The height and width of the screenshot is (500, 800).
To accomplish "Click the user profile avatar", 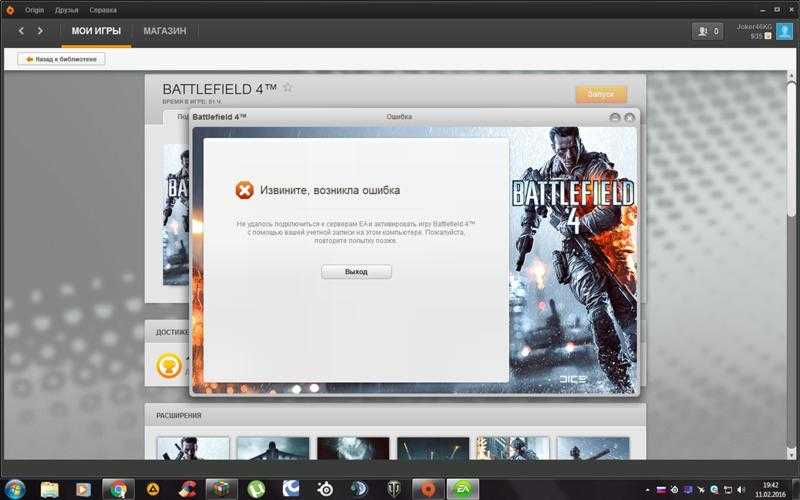I will (x=784, y=31).
